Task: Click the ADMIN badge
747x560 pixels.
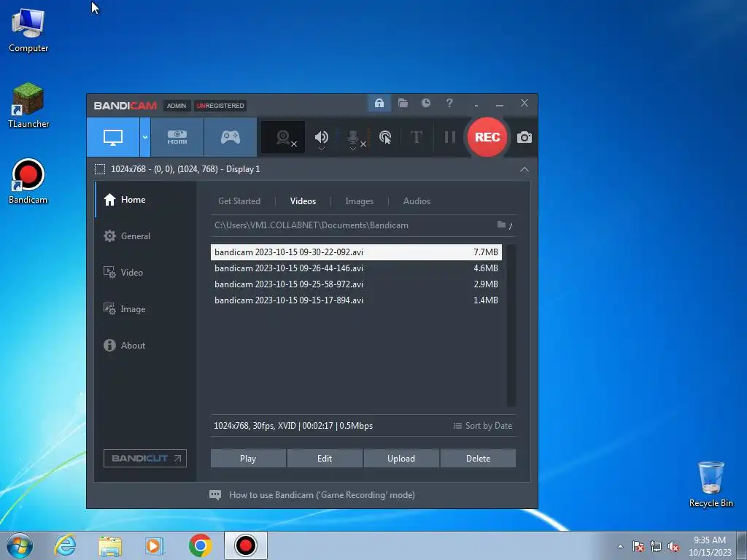Action: [177, 106]
